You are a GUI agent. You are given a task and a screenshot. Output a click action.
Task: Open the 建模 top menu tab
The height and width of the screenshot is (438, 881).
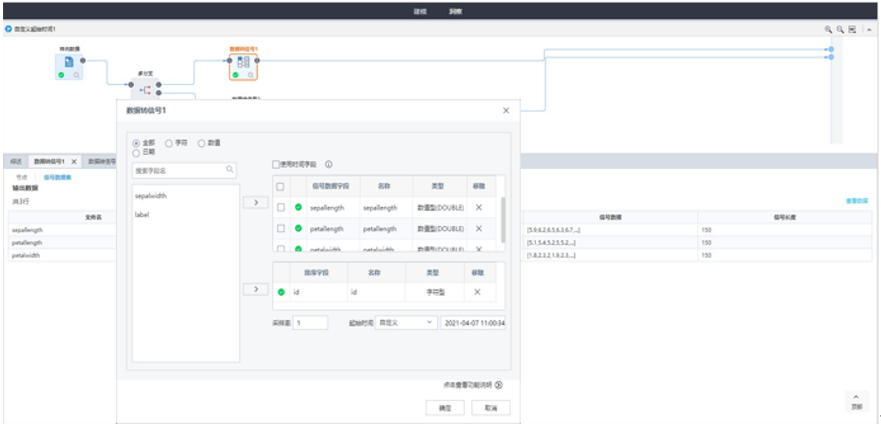tap(420, 11)
